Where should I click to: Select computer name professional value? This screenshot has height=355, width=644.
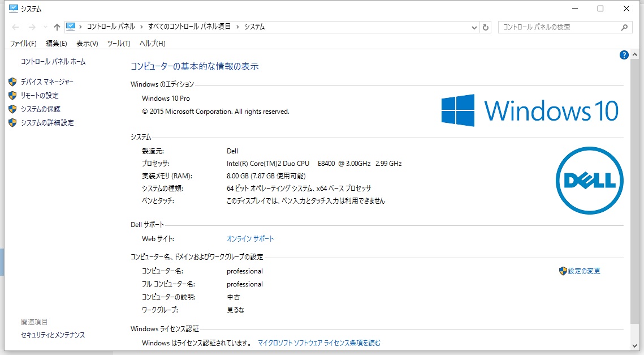pyautogui.click(x=245, y=271)
